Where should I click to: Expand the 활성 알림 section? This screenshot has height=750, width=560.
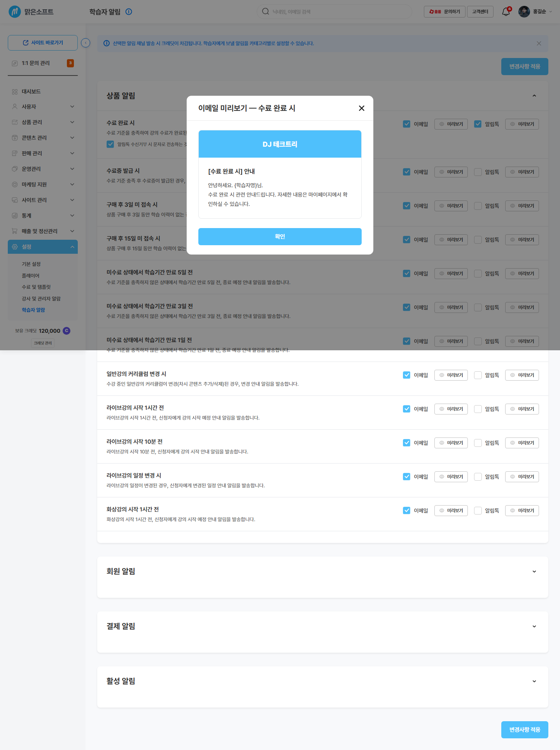[534, 681]
